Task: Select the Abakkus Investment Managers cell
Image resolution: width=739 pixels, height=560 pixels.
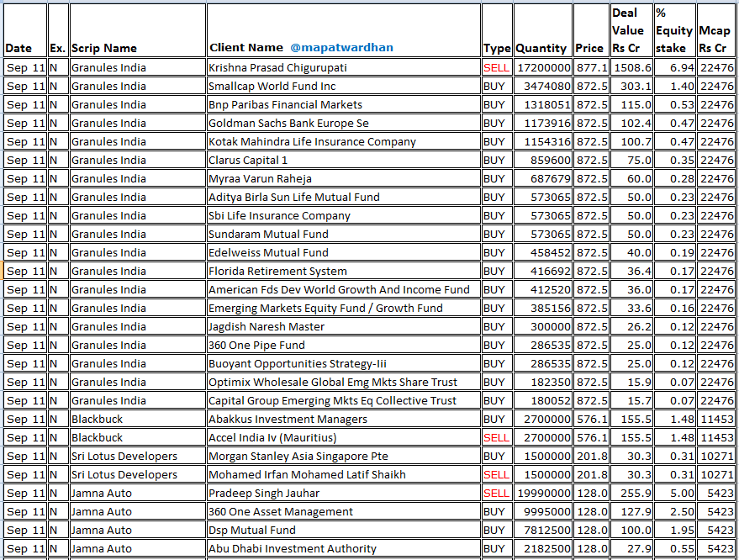Action: (344, 419)
